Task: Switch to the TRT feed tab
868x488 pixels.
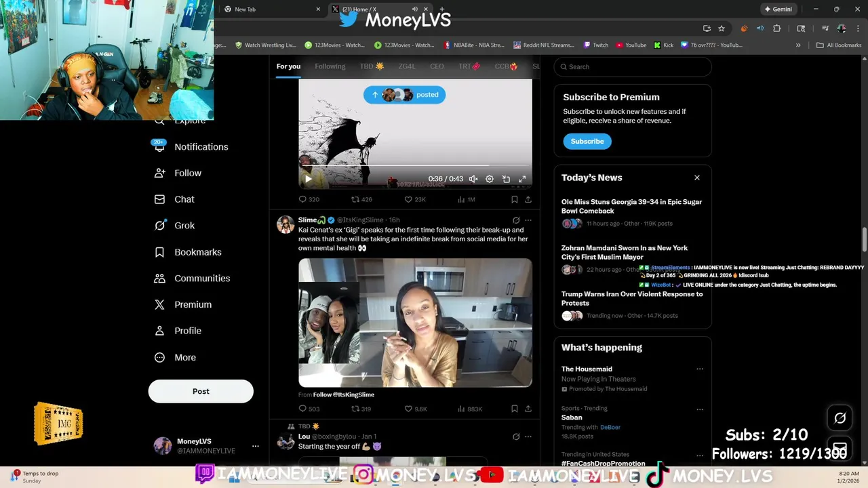Action: coord(469,66)
